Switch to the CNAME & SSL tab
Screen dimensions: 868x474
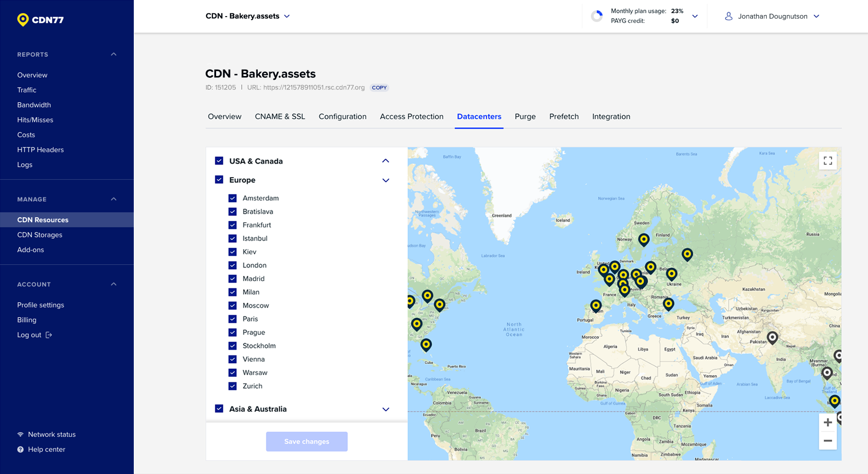280,116
